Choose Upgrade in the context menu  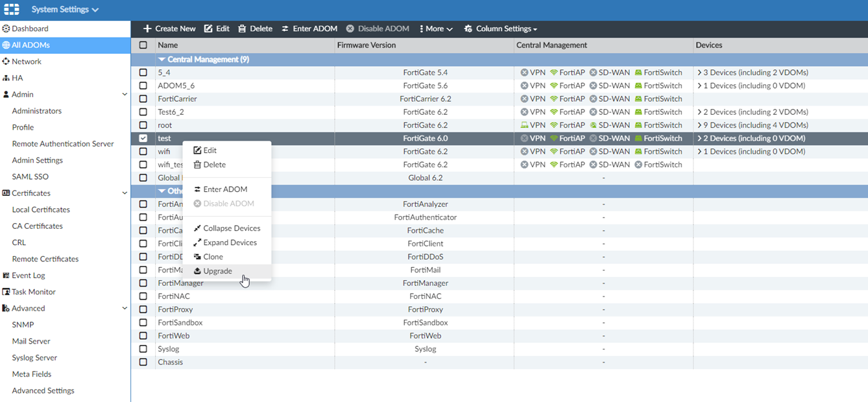(x=227, y=271)
